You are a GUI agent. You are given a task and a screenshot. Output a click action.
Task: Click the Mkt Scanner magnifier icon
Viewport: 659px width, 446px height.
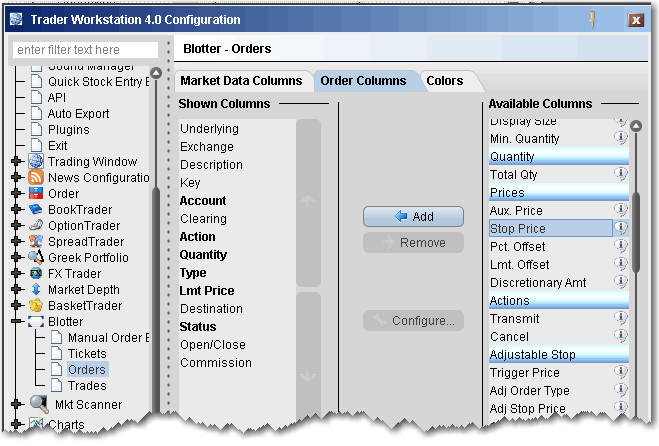point(39,404)
